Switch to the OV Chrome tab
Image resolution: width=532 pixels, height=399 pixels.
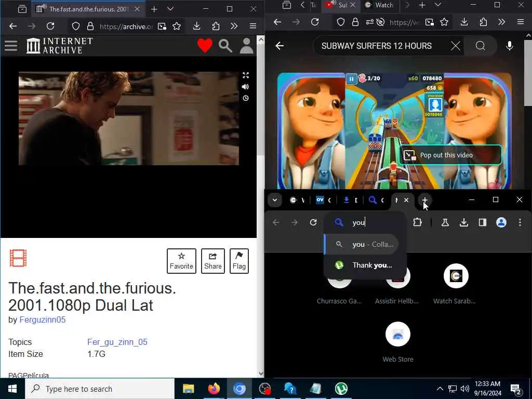click(x=320, y=200)
